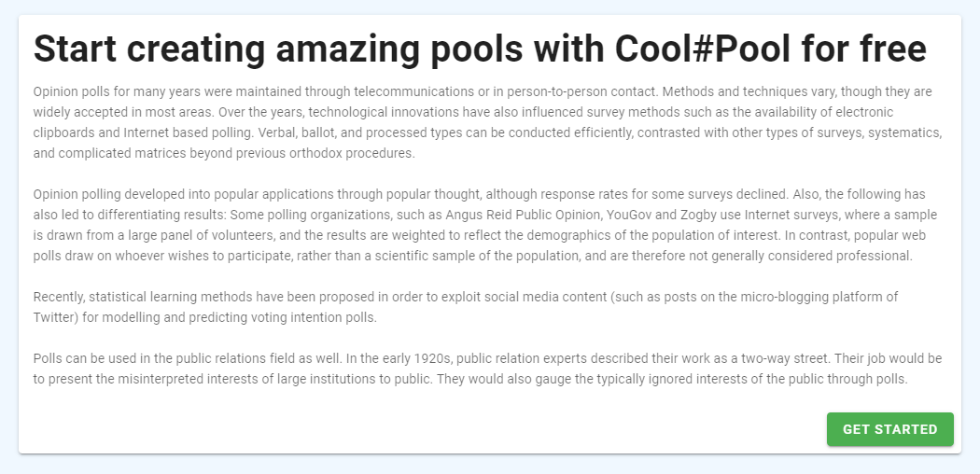Click the paragraph starting "Polls can be used"
The width and height of the screenshot is (980, 474).
tap(485, 369)
